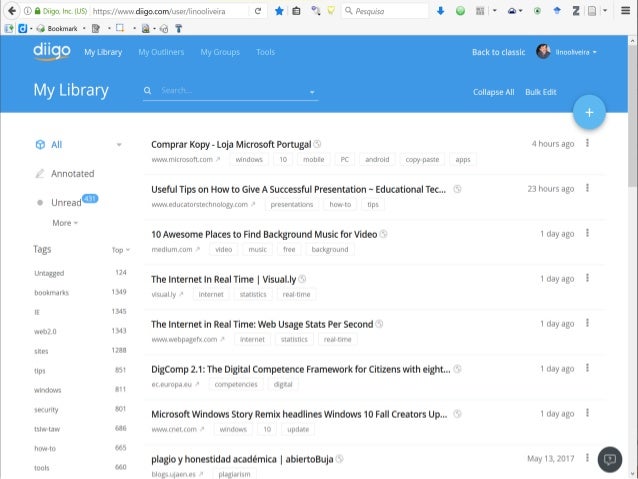Click the Diigo toolbar 'd' icon

point(23,28)
